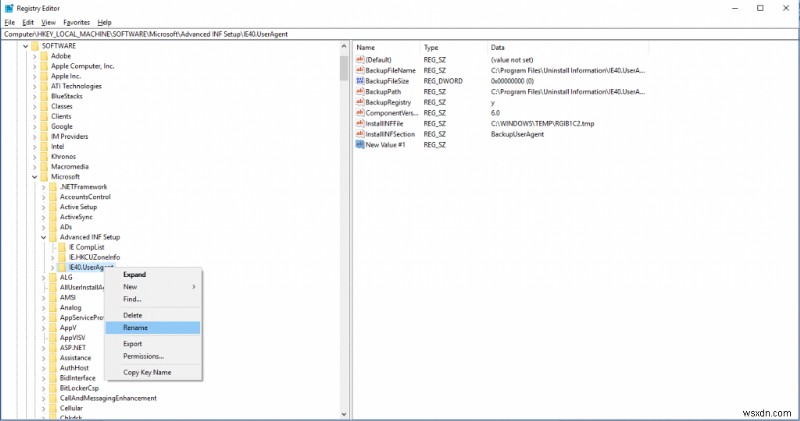Click the Registry Editor app icon in title bar
Viewport: 800px width, 421px height.
pyautogui.click(x=9, y=8)
